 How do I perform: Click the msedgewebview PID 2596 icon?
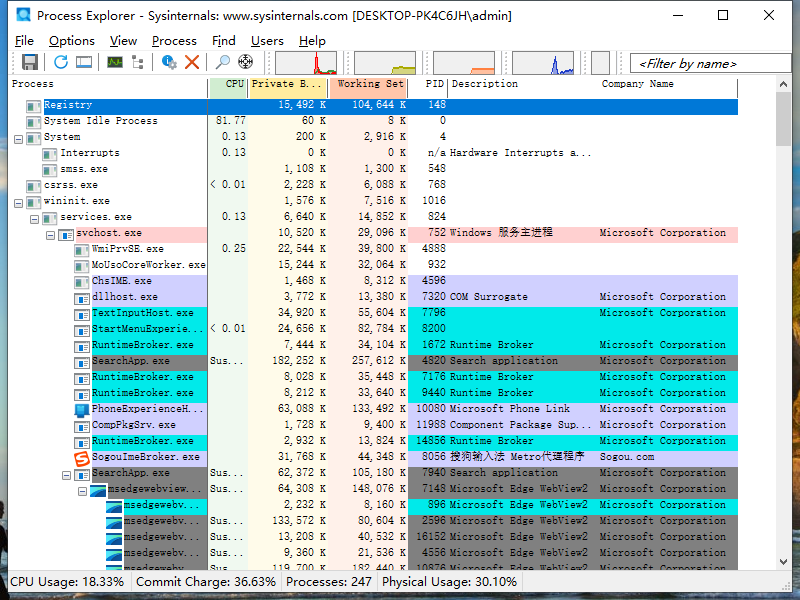point(114,522)
